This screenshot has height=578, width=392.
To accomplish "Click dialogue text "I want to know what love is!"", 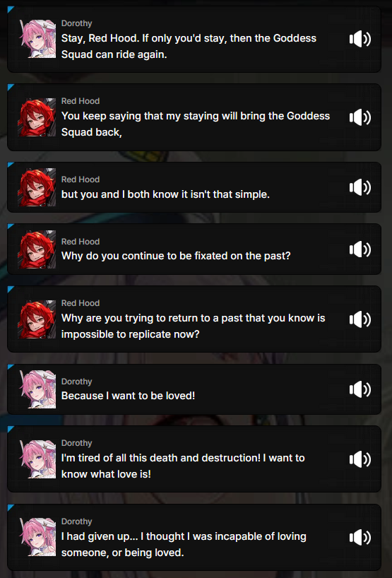I will click(x=183, y=466).
